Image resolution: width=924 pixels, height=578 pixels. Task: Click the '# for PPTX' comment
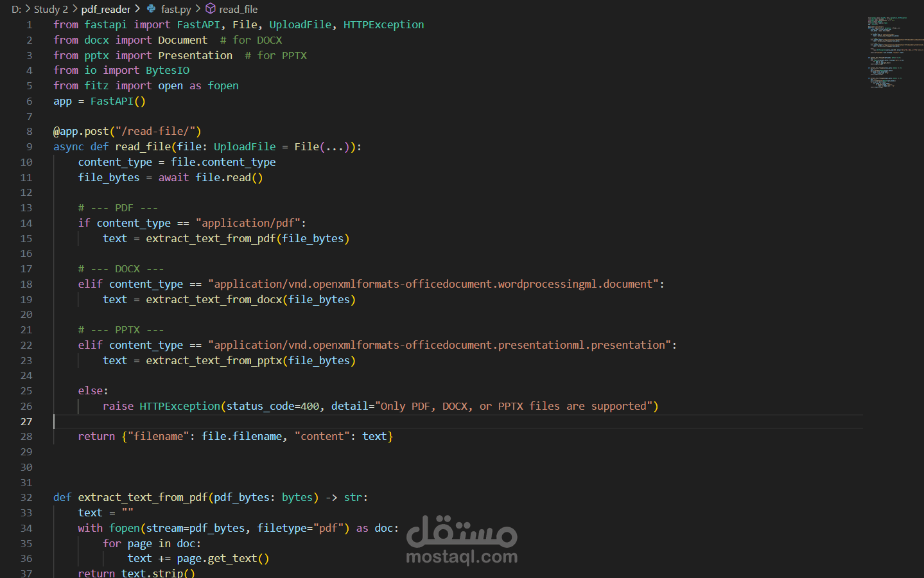click(x=275, y=55)
